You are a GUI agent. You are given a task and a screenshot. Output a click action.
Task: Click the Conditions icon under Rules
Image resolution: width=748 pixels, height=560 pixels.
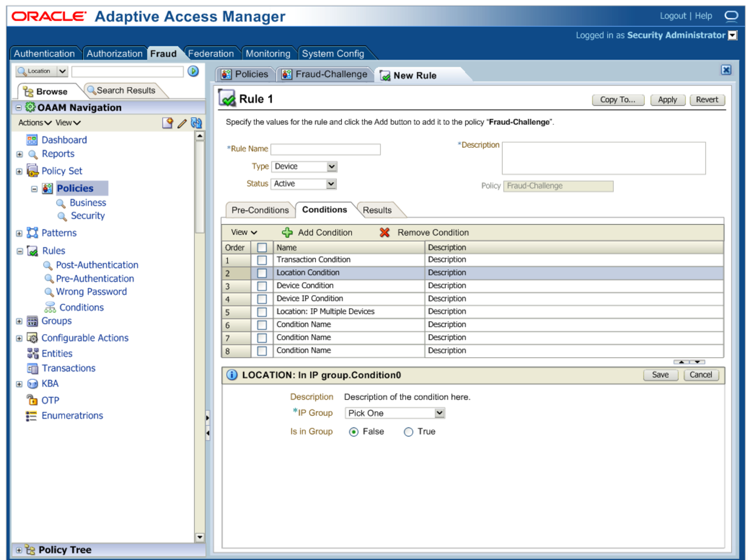click(x=50, y=307)
